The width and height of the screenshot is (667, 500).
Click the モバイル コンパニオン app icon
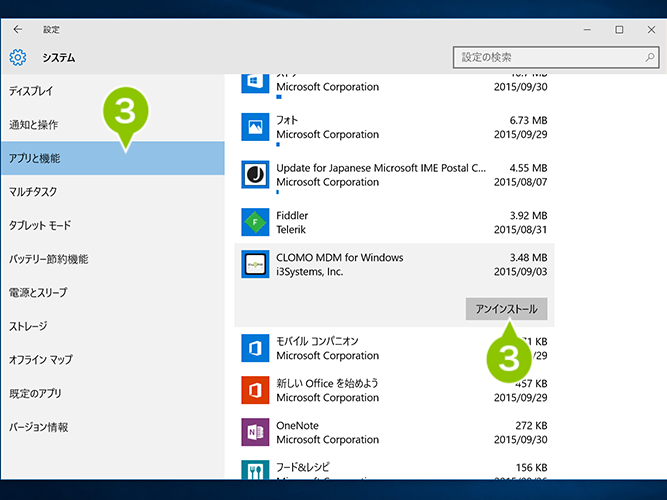(255, 348)
